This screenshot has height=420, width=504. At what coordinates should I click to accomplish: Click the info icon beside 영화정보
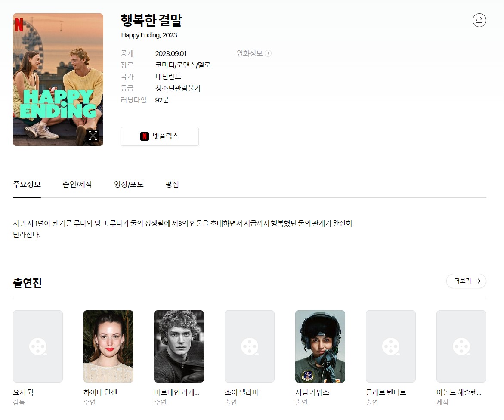point(268,53)
